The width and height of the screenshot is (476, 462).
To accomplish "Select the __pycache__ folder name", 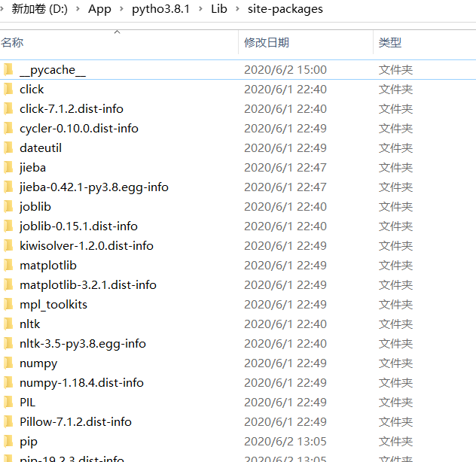I will [53, 70].
